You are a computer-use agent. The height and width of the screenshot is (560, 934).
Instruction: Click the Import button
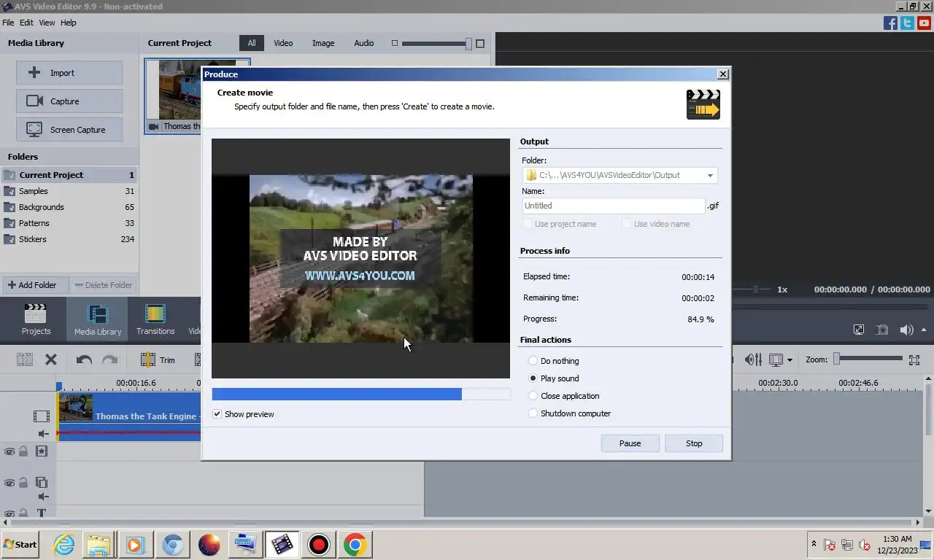click(69, 73)
